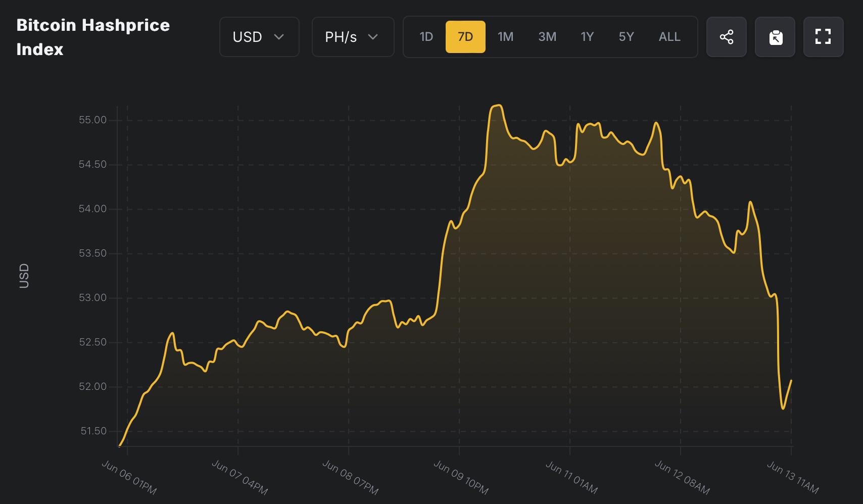Switch to 3M time range
Screen dimensions: 863x504
[547, 37]
